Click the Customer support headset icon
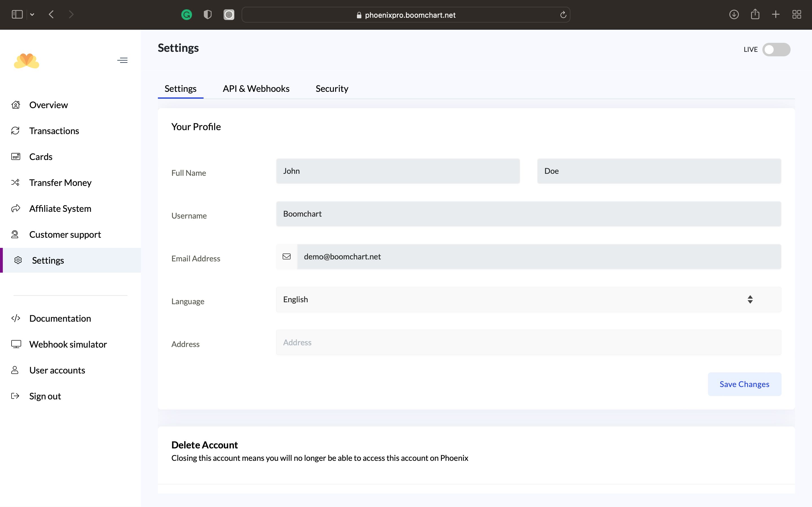 tap(15, 234)
